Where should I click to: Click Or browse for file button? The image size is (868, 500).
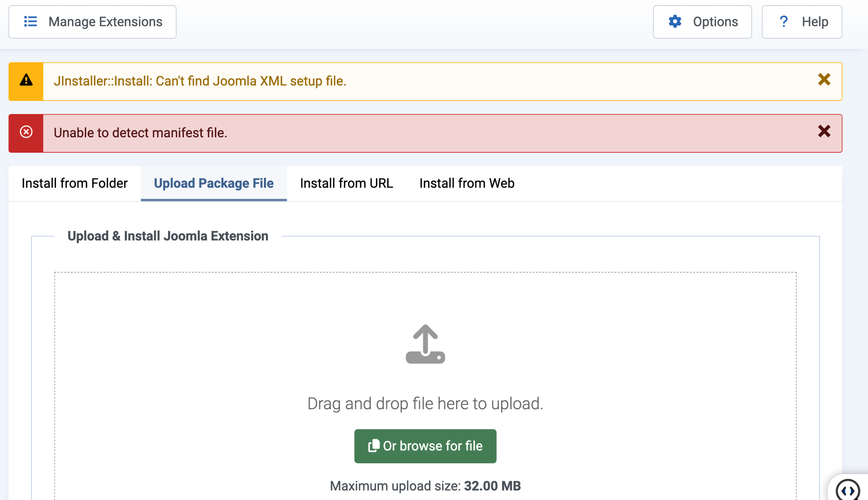tap(425, 446)
